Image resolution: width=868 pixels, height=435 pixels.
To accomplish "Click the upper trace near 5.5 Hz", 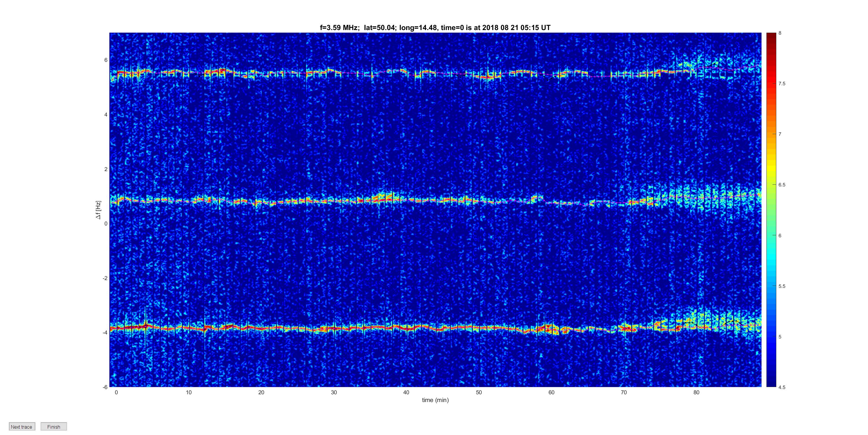I will tap(435, 73).
